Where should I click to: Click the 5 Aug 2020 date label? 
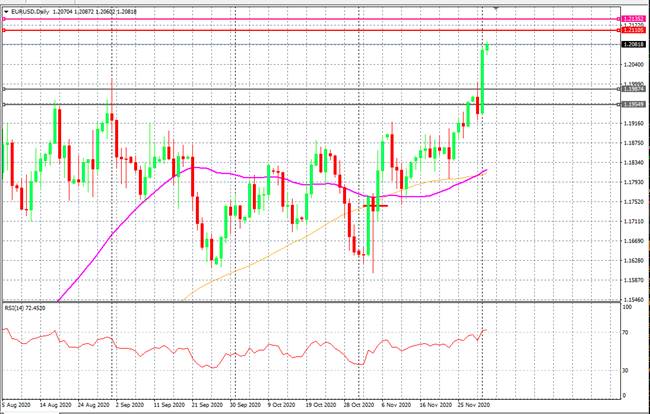pyautogui.click(x=16, y=404)
